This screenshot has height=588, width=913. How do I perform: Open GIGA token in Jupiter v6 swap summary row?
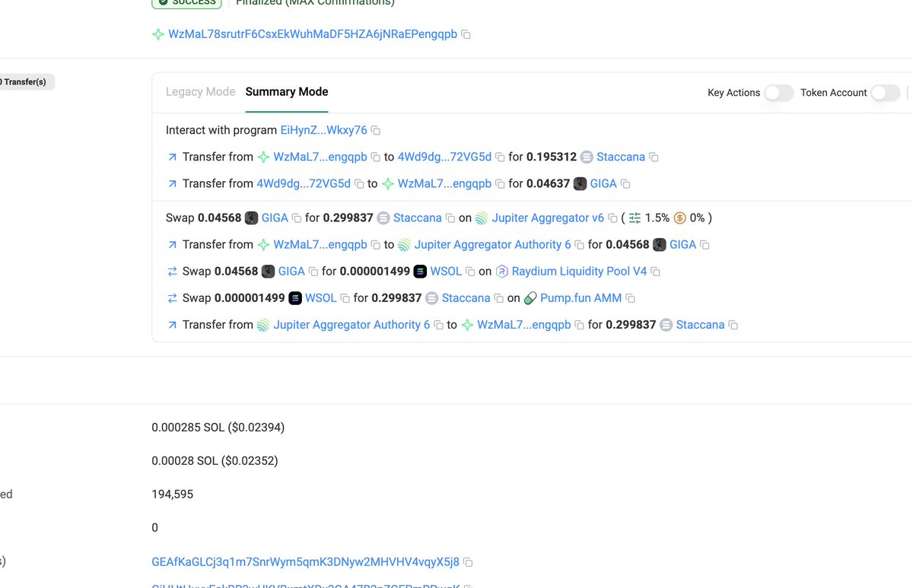pyautogui.click(x=275, y=218)
